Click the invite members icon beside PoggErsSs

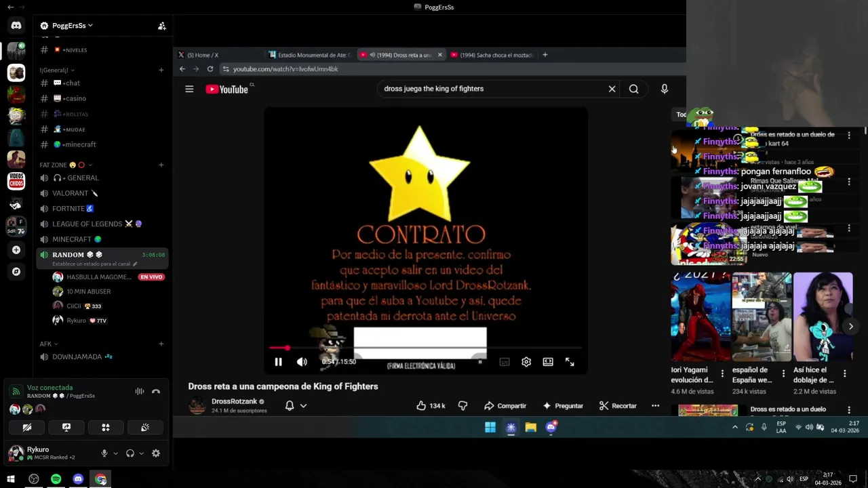click(161, 26)
